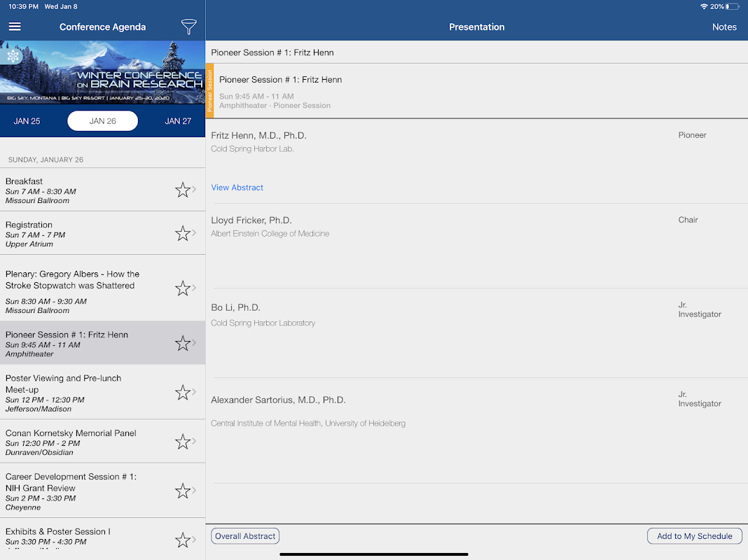This screenshot has height=560, width=748.
Task: Click the View Abstract link
Action: pos(237,188)
